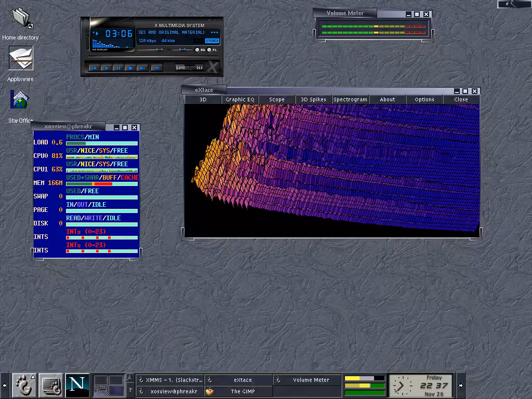532x399 pixels.
Task: Open the GNOME foot main menu
Action: click(x=23, y=385)
